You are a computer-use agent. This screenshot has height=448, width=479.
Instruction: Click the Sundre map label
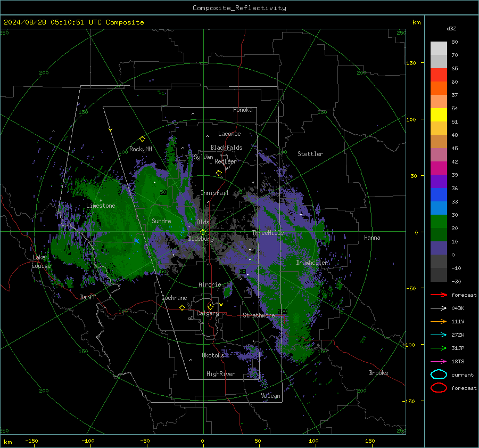[161, 221]
